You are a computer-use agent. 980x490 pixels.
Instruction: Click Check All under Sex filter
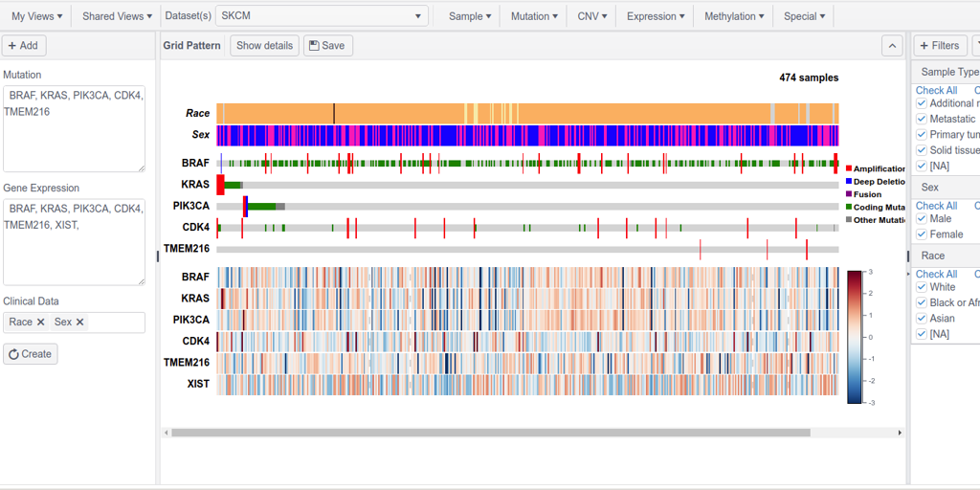click(x=936, y=206)
